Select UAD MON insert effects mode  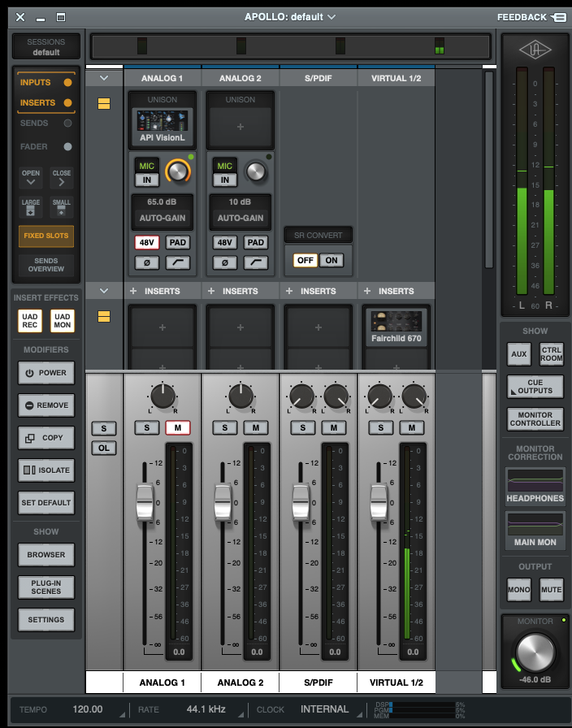(x=63, y=321)
